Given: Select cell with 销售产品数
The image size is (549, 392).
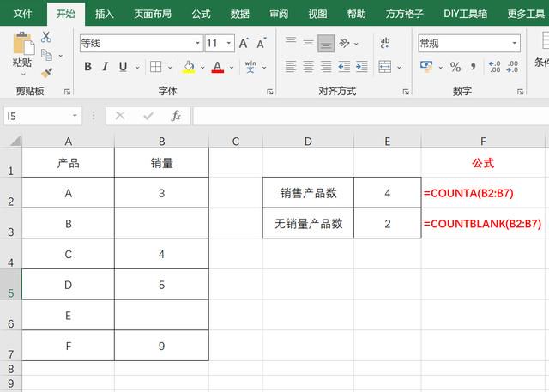Looking at the screenshot, I should pyautogui.click(x=308, y=193).
